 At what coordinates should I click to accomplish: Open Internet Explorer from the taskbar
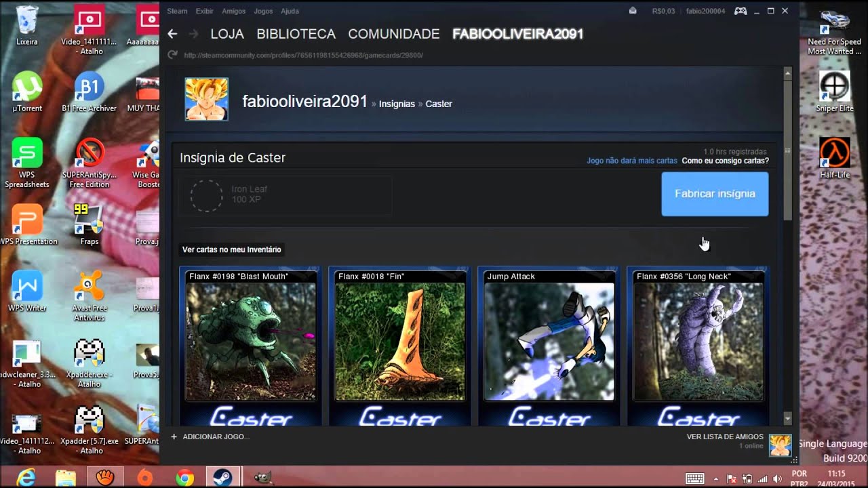(x=26, y=478)
